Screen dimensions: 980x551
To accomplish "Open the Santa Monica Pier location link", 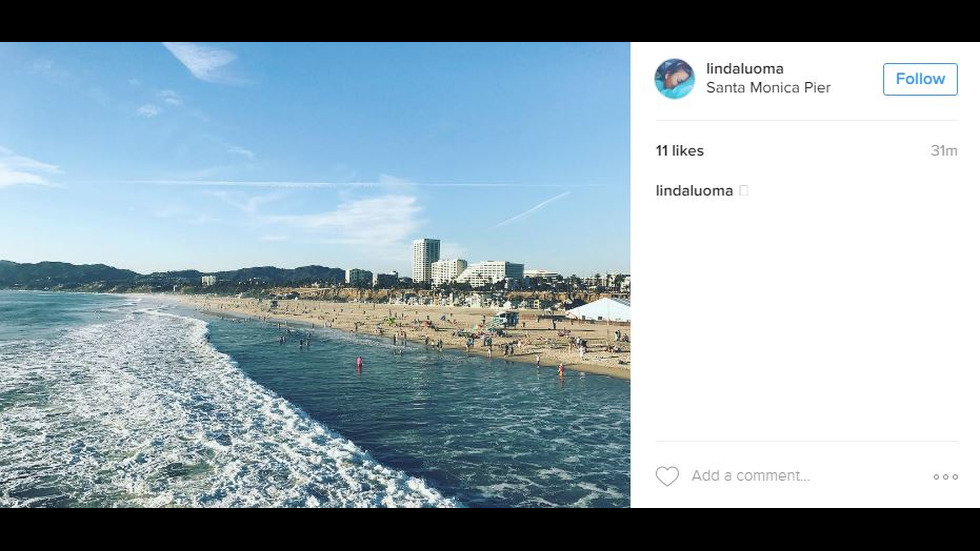I will (x=768, y=88).
